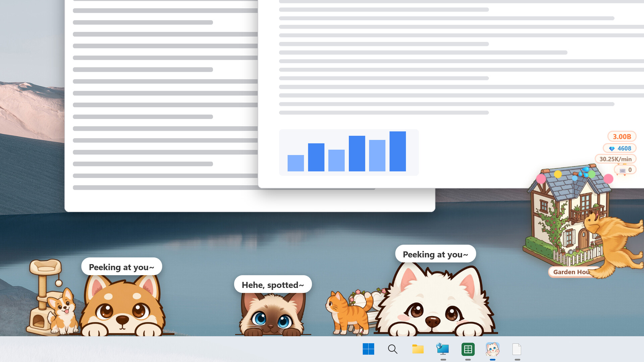Open taskbar Search
Viewport: 644px width, 362px height.
point(393,349)
